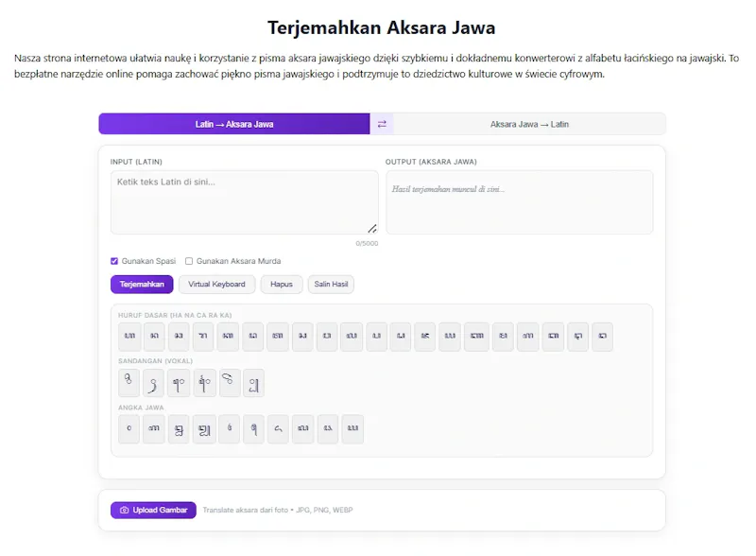Insert the Javanese letter 'ba'
This screenshot has width=756, height=556.
tap(553, 337)
